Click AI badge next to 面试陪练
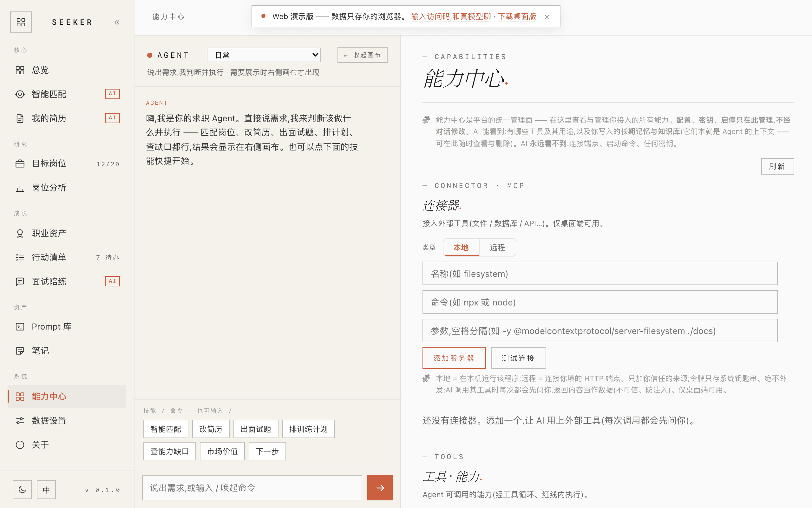 (x=112, y=281)
